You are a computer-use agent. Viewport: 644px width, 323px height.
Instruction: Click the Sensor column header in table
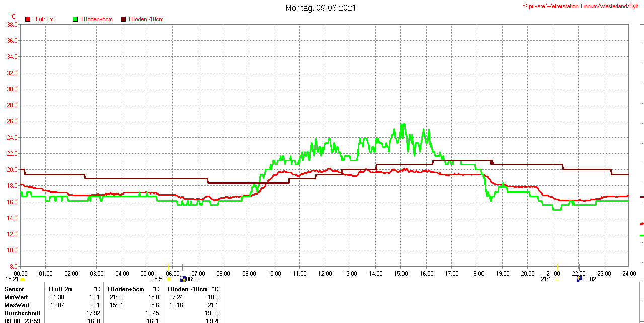[14, 289]
